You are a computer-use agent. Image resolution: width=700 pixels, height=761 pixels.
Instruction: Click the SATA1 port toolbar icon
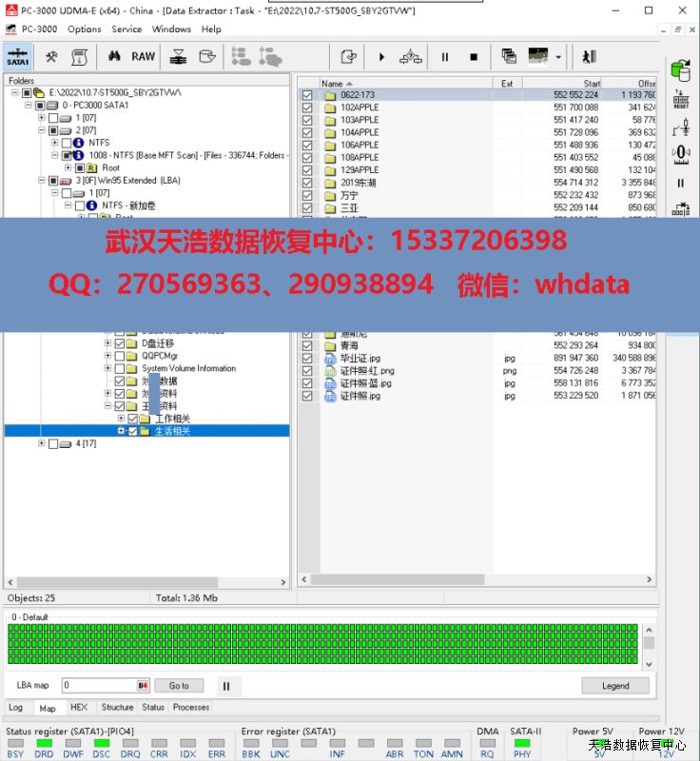pos(18,57)
